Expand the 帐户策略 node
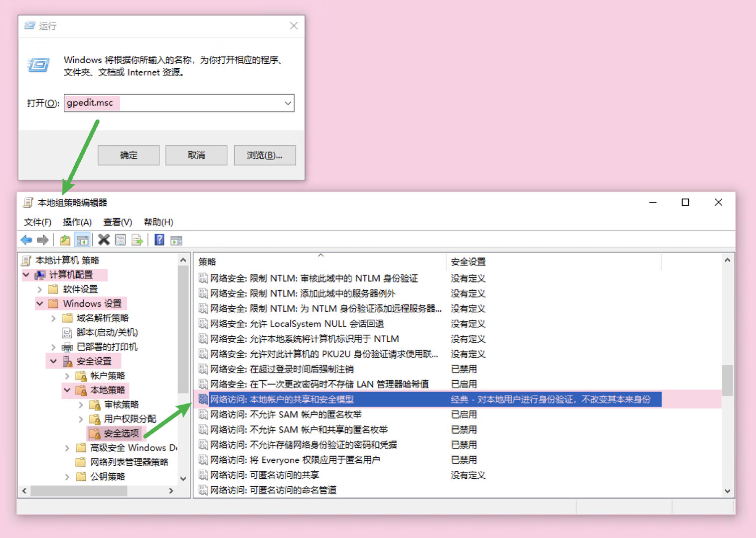Image resolution: width=756 pixels, height=538 pixels. tap(67, 376)
